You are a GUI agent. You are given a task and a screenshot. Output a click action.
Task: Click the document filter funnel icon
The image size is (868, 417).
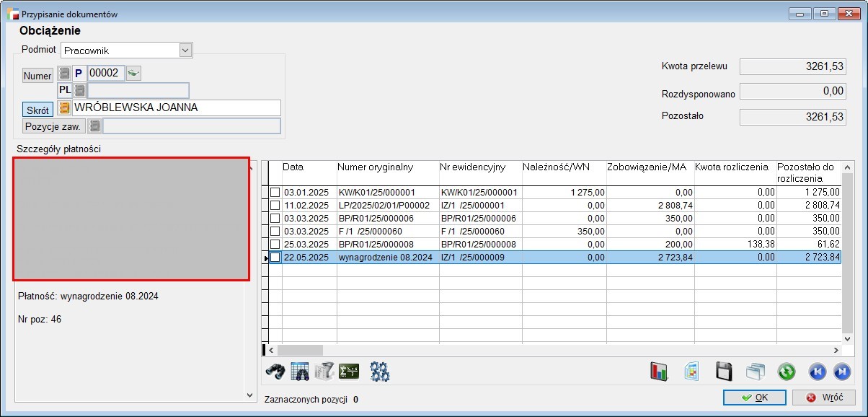pos(324,372)
